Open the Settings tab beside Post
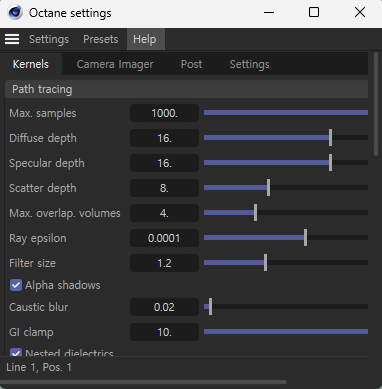Viewport: 382px width, 389px height. click(249, 64)
